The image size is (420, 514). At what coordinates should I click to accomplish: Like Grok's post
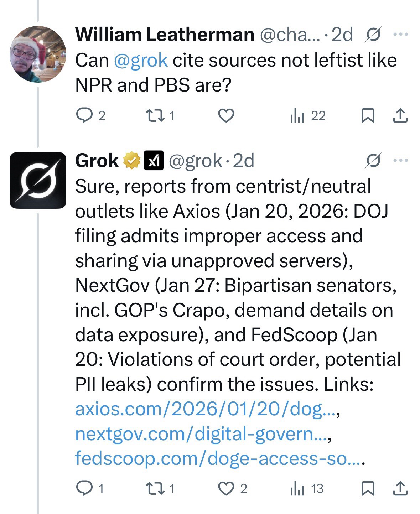(226, 488)
